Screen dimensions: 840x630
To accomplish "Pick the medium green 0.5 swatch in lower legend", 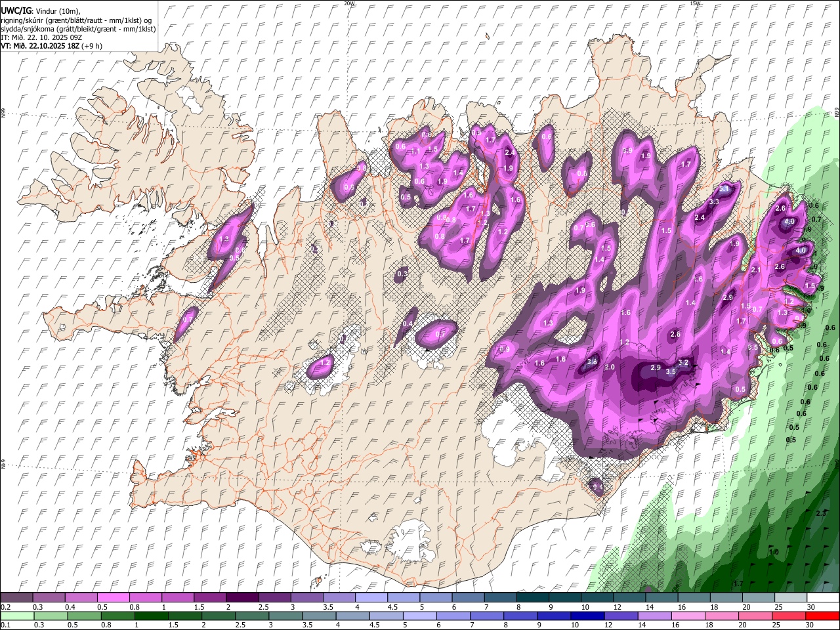I will coord(84,616).
